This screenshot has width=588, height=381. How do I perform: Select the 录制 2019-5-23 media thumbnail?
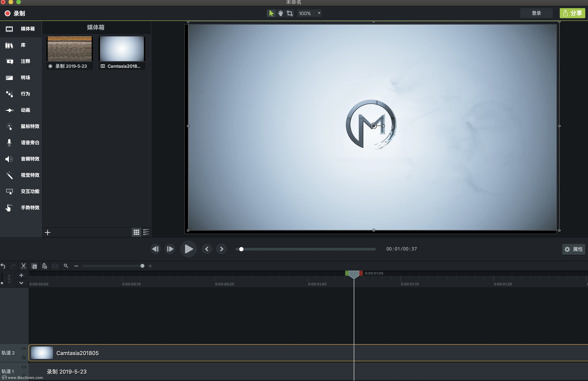[70, 52]
